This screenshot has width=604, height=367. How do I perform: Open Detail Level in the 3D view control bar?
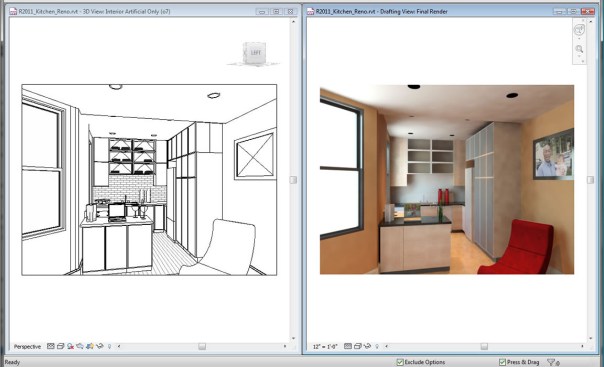50,346
